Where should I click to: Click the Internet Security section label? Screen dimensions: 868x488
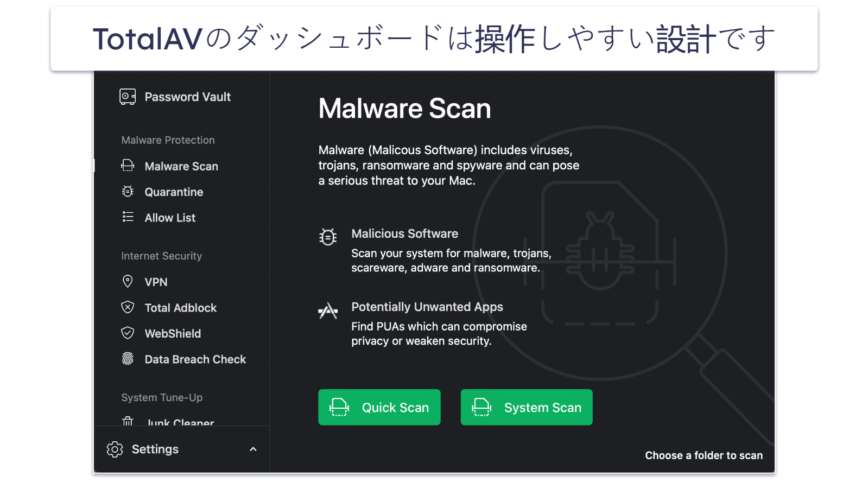pos(161,256)
